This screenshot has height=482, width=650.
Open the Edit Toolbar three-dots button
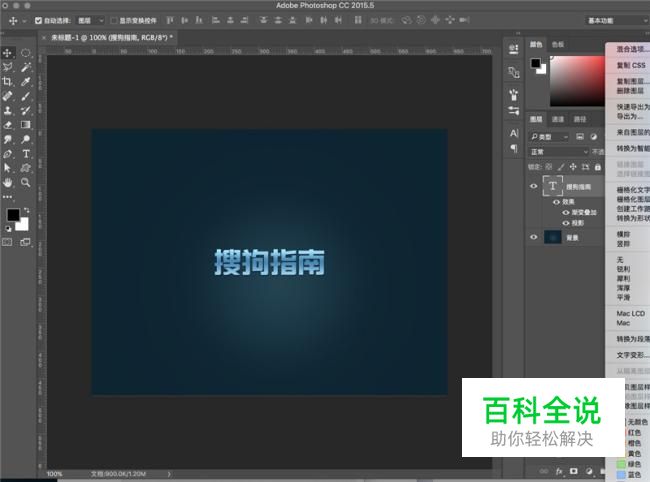(7, 197)
